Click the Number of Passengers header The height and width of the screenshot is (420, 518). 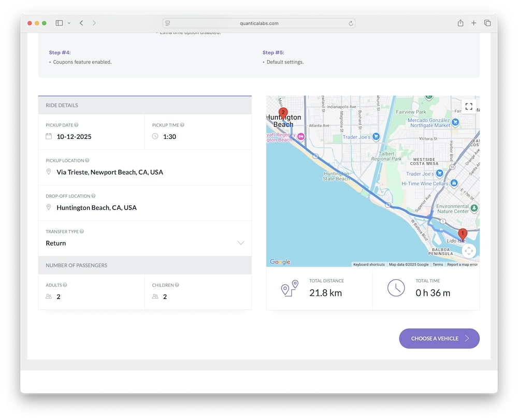click(76, 266)
